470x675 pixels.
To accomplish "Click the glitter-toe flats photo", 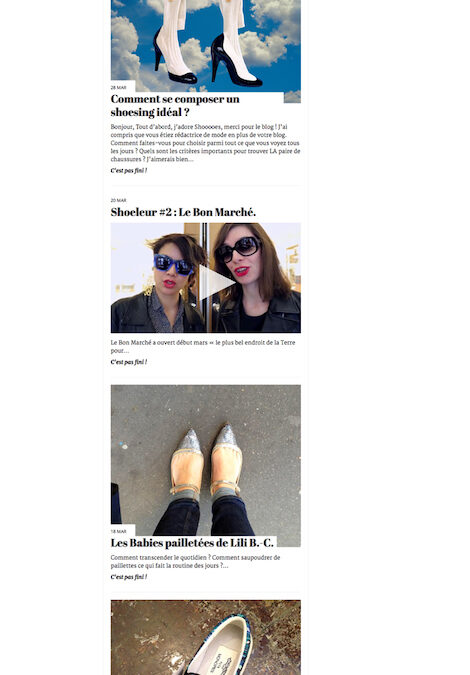I will (x=206, y=460).
